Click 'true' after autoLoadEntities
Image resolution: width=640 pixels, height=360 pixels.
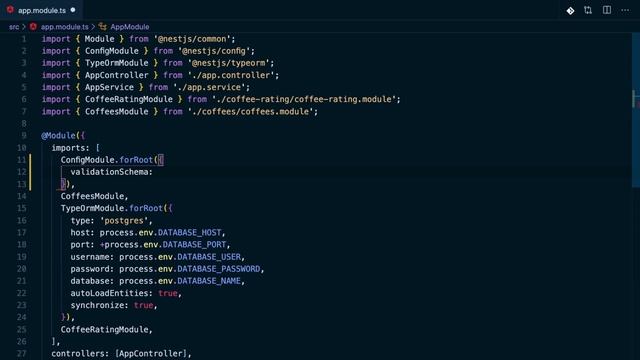168,293
